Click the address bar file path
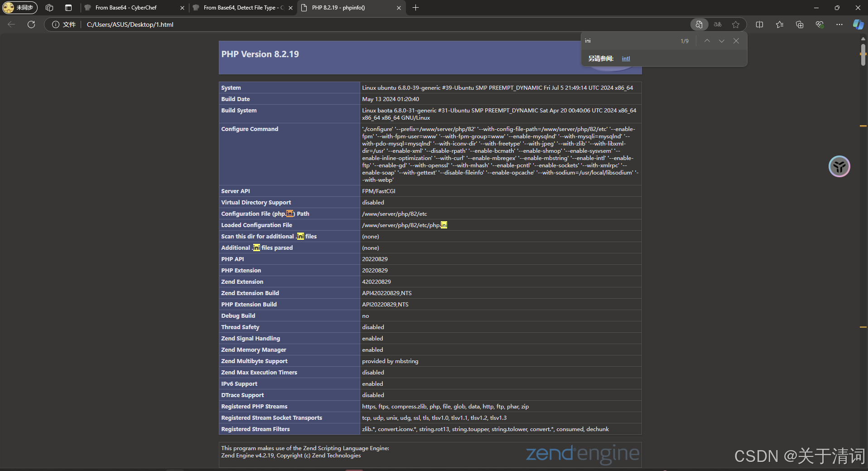The image size is (868, 471). [x=130, y=24]
